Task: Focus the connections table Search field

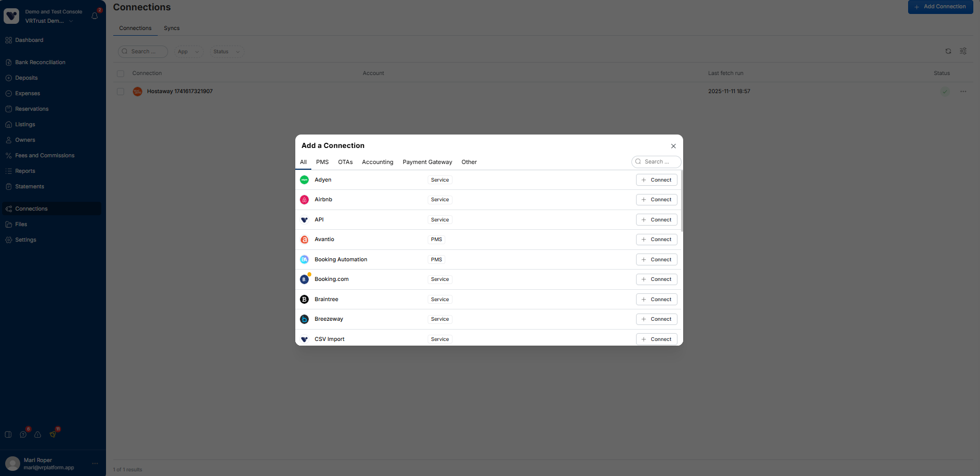Action: tap(143, 52)
